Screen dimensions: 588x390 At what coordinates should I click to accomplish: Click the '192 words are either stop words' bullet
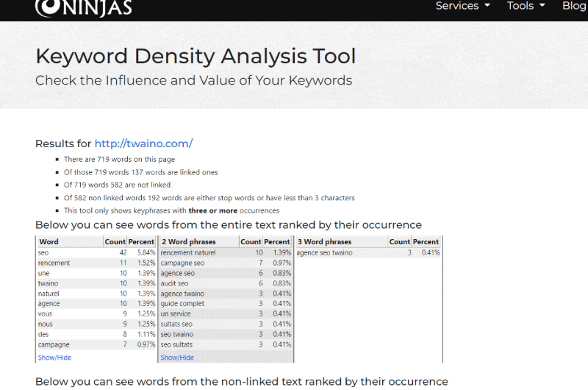(x=209, y=198)
